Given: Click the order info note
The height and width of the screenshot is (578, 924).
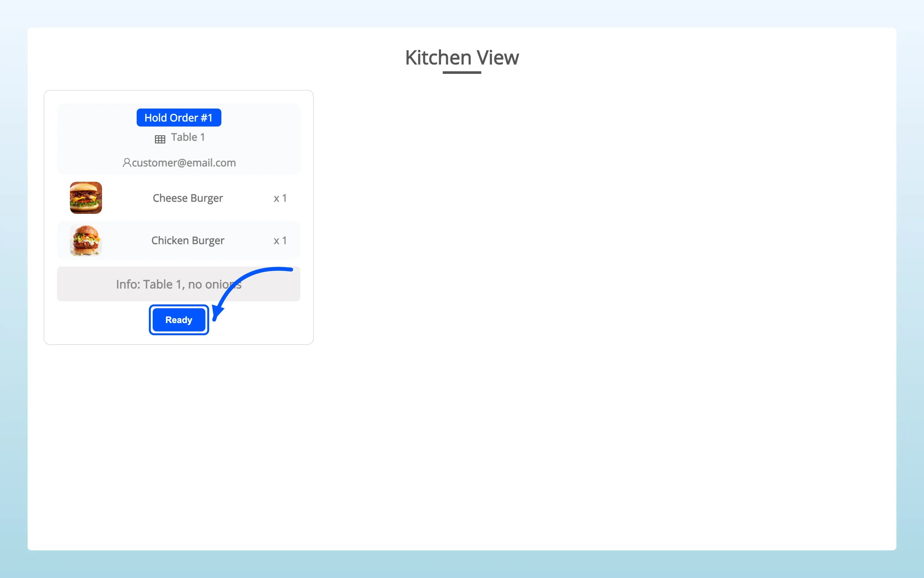Looking at the screenshot, I should 179,284.
